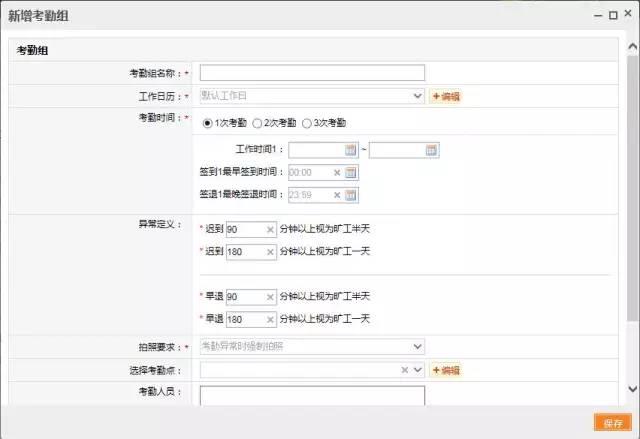Click the vertical scrollbar down arrow
The height and width of the screenshot is (439, 640).
click(x=632, y=389)
